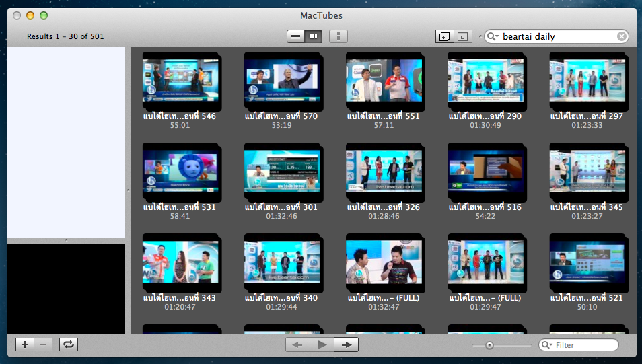Switch to grid thumbnail view

(314, 36)
